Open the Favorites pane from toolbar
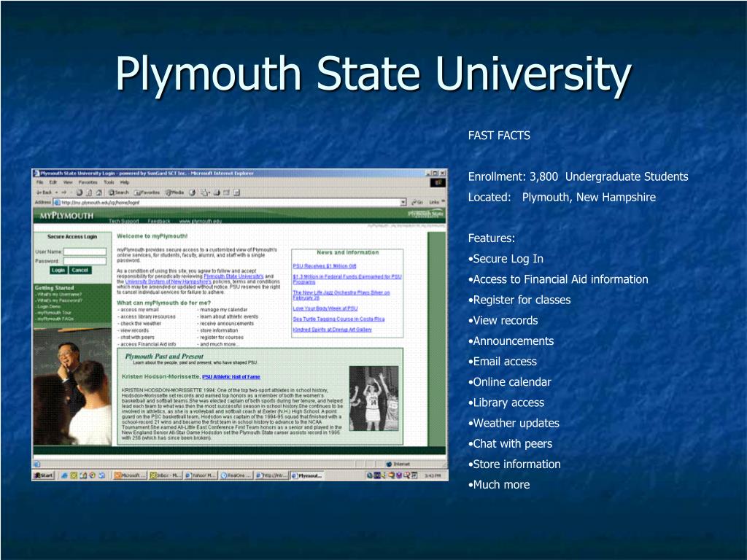 point(147,192)
